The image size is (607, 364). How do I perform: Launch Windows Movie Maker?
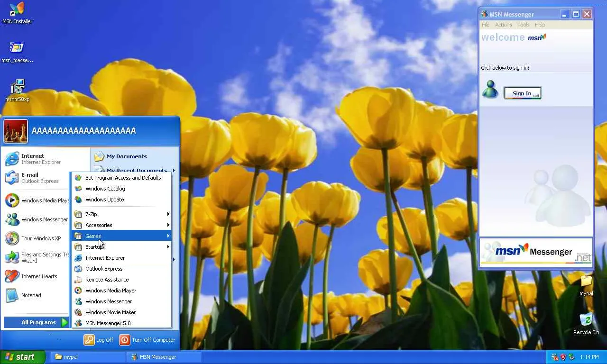tap(121, 312)
